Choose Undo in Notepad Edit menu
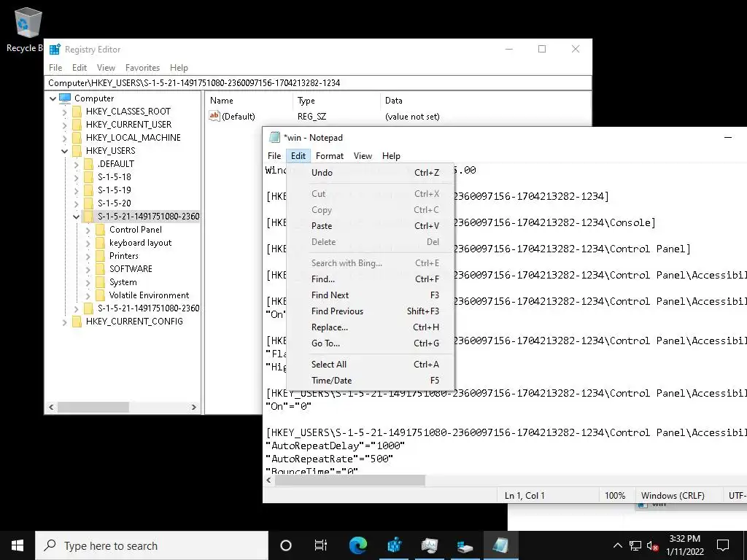This screenshot has height=560, width=747. (371, 173)
